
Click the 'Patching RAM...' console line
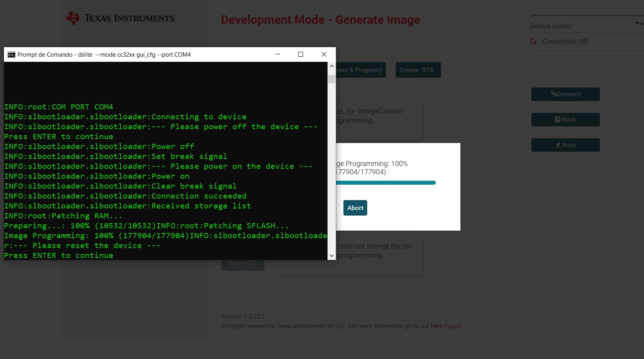coord(63,216)
